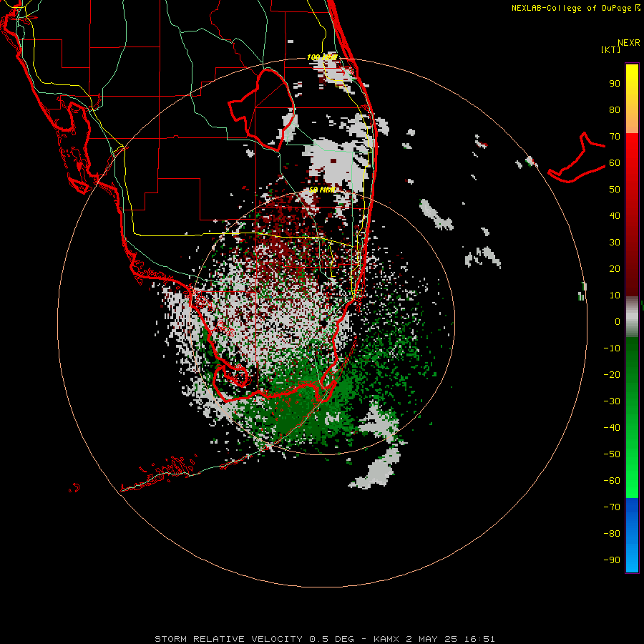The image size is (644, 644).
Task: Select the 50 value on velocity scale
Action: pos(615,190)
